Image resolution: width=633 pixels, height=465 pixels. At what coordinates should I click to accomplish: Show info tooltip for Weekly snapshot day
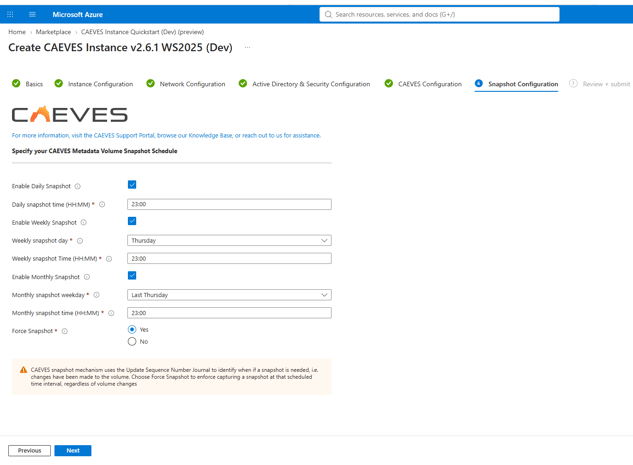(x=80, y=241)
